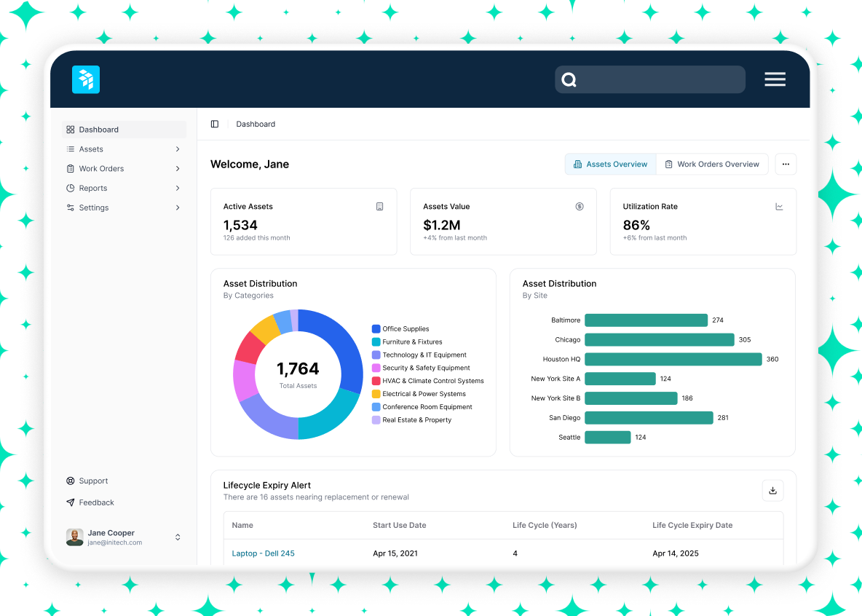This screenshot has width=862, height=616.
Task: Open the hamburger menu icon
Action: pos(775,79)
